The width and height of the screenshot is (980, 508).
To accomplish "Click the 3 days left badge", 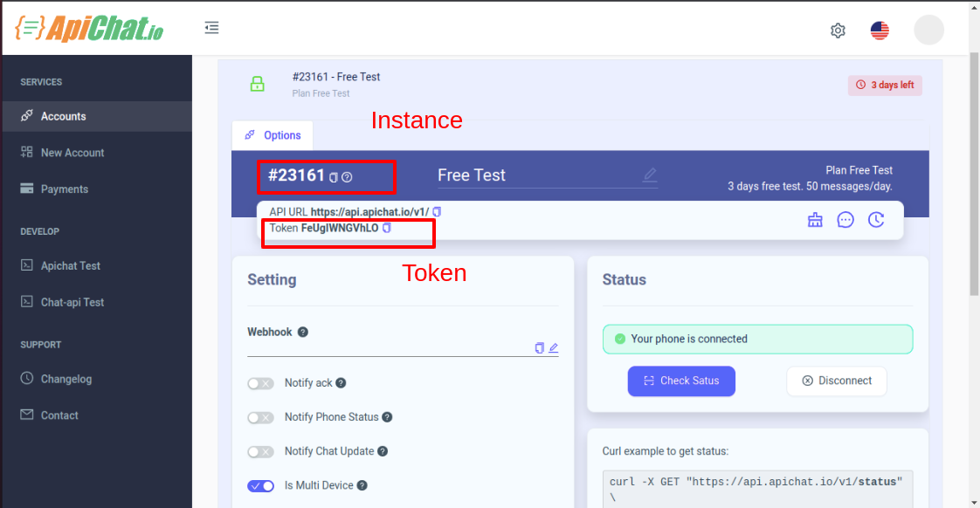I will 885,85.
